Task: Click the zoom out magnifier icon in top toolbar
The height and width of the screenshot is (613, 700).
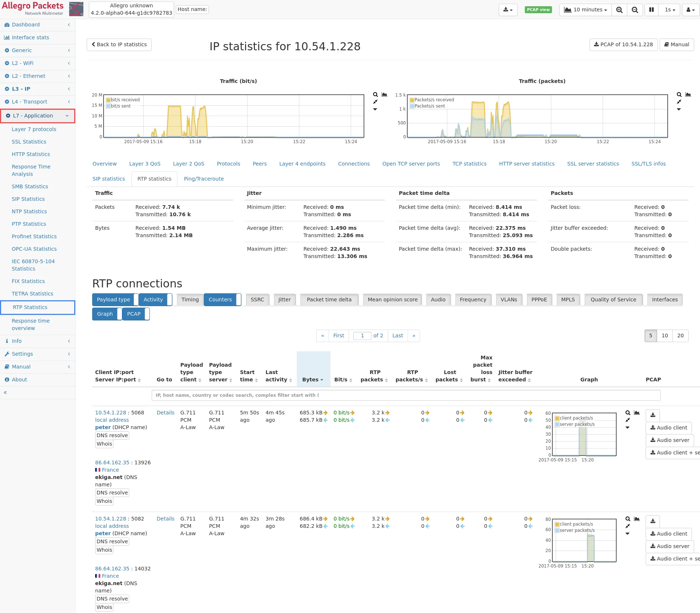Action: click(635, 10)
